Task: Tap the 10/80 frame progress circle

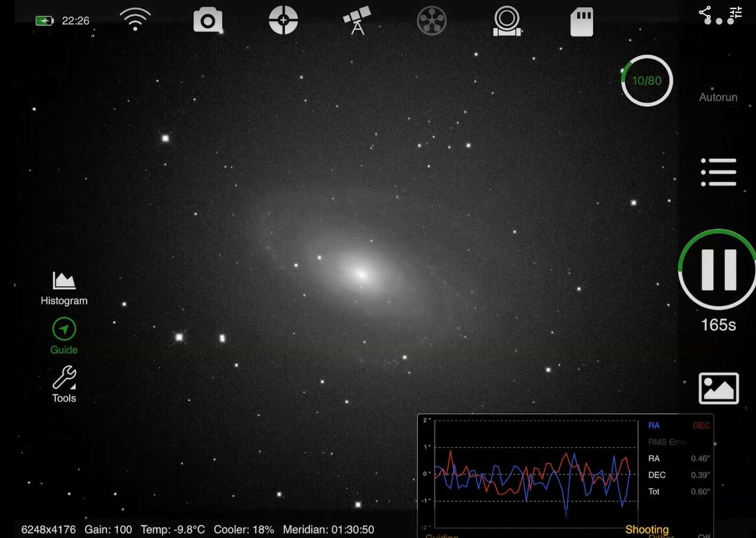Action: [646, 80]
